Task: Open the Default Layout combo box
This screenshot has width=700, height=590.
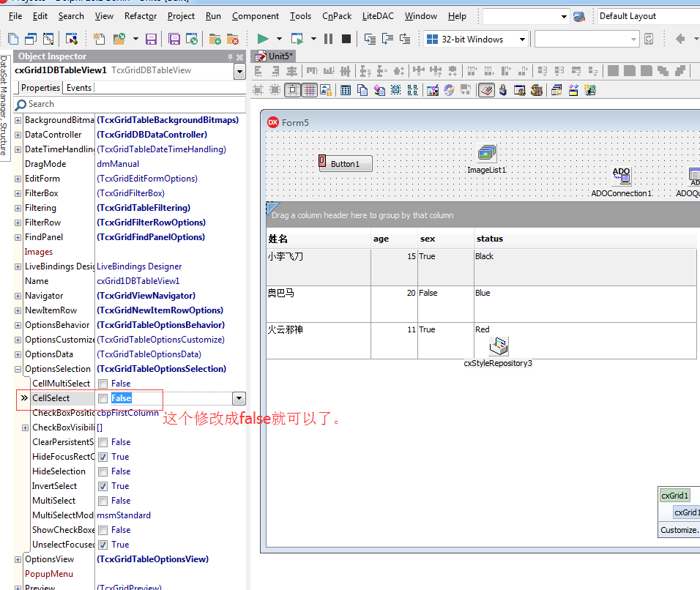Action: coord(649,17)
